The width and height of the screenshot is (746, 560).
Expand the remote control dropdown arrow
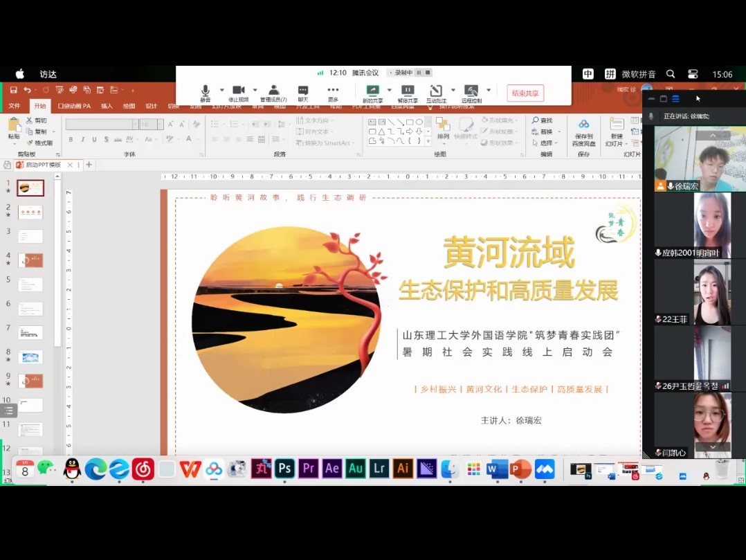click(489, 90)
